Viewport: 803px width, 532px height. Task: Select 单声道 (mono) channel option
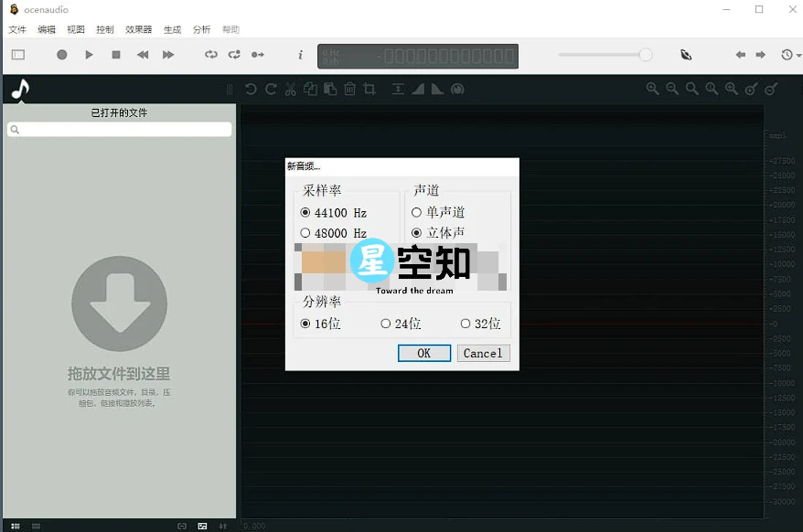[416, 212]
